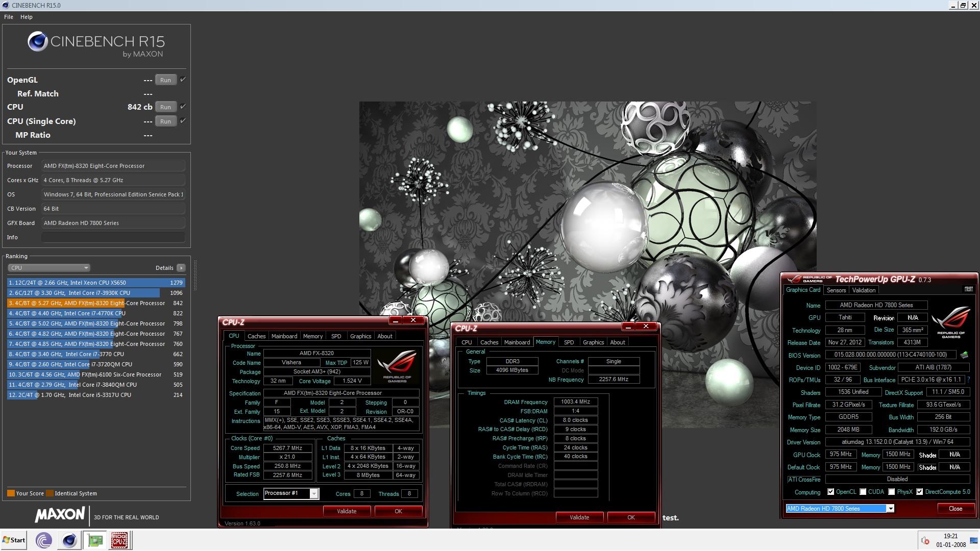This screenshot has width=980, height=551.
Task: Run the OpenGL benchmark
Action: pos(165,80)
